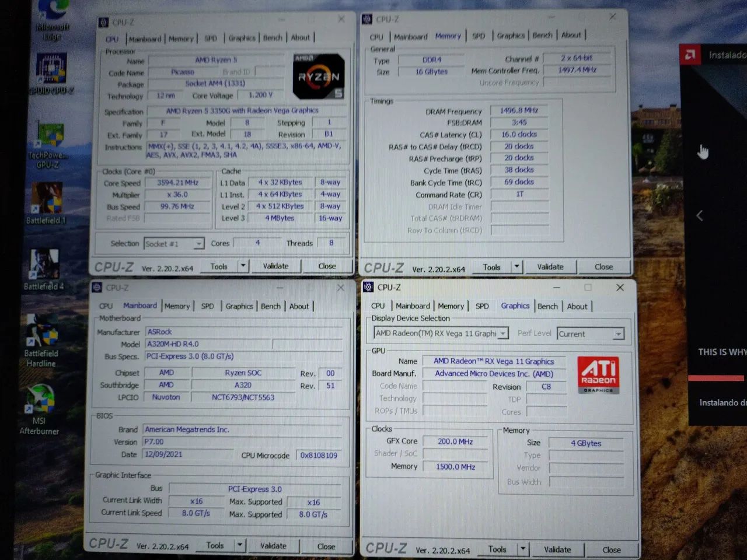Click the red AMD installer progress bar
The image size is (747, 560).
(716, 378)
